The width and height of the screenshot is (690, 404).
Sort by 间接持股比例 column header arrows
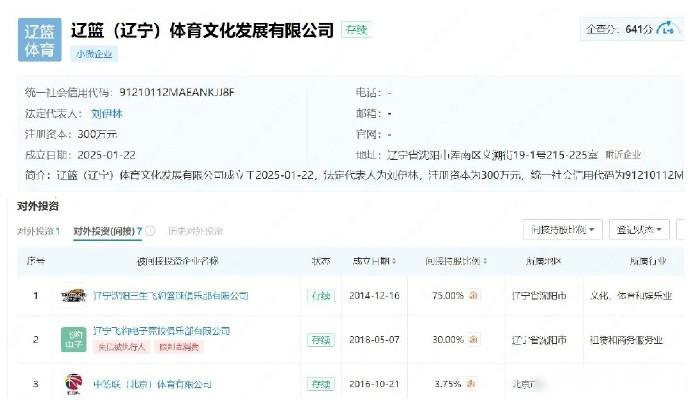point(485,261)
